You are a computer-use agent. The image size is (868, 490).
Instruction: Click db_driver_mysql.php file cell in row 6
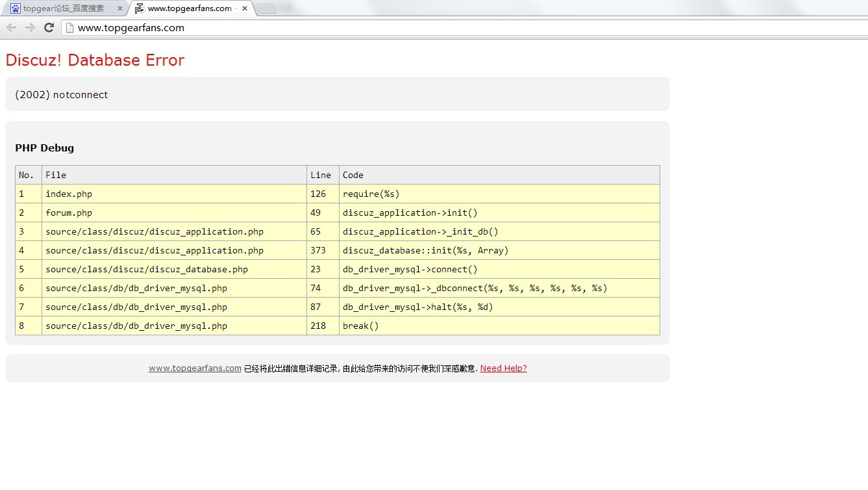tap(174, 288)
